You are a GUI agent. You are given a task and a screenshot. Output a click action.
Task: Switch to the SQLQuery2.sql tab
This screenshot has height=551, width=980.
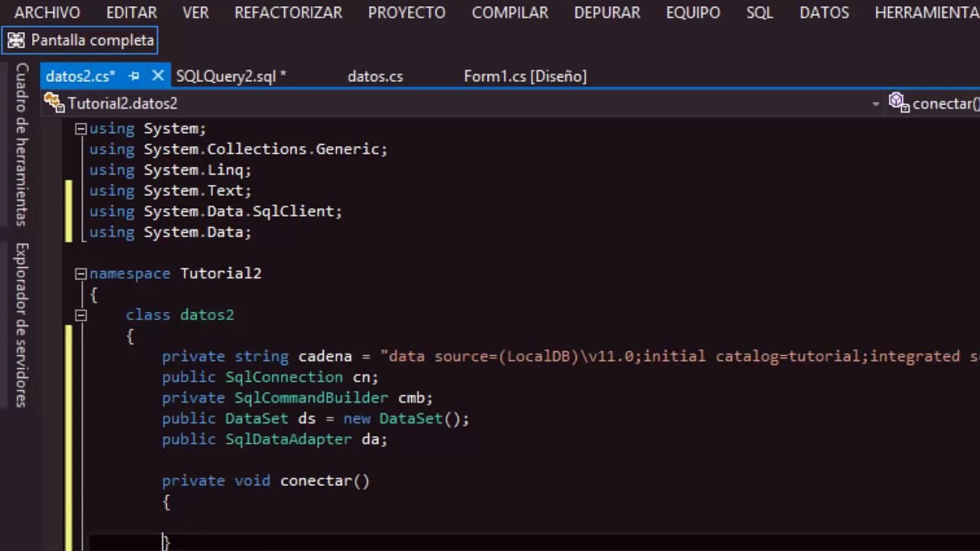(231, 76)
